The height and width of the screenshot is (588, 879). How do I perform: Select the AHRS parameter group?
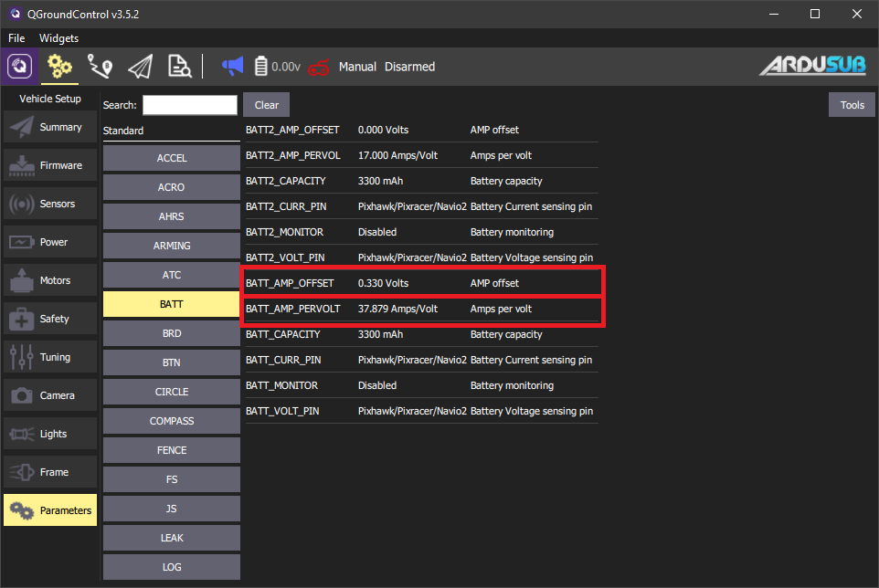[x=172, y=216]
